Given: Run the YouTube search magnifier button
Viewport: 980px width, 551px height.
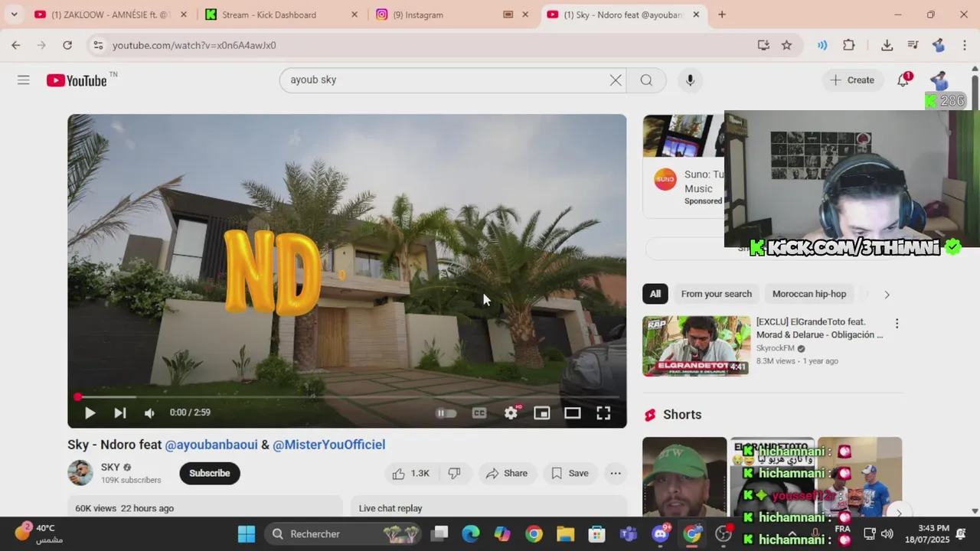Looking at the screenshot, I should pyautogui.click(x=646, y=80).
